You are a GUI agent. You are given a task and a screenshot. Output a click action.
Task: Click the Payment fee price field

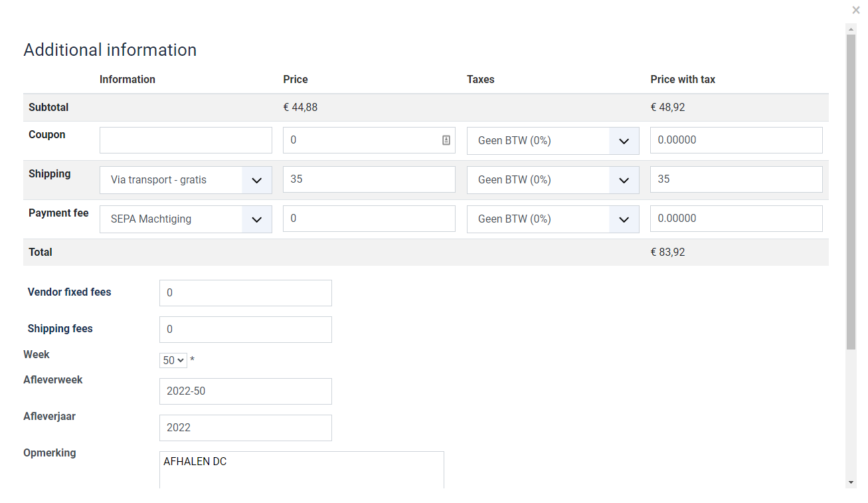[369, 219]
